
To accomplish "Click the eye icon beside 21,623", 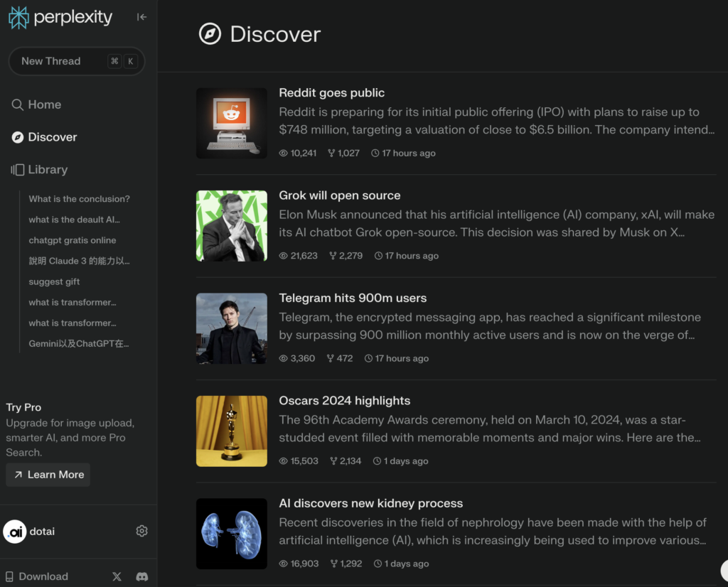I will pyautogui.click(x=283, y=256).
